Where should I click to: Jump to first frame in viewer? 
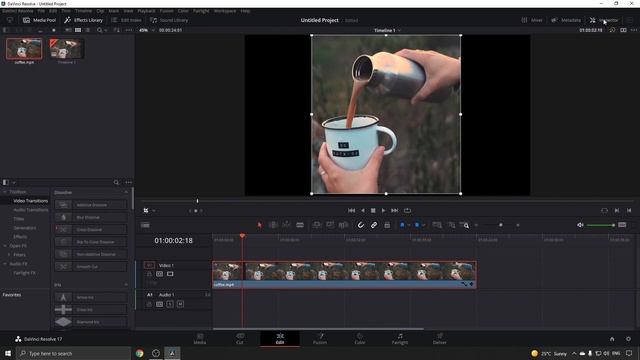351,210
